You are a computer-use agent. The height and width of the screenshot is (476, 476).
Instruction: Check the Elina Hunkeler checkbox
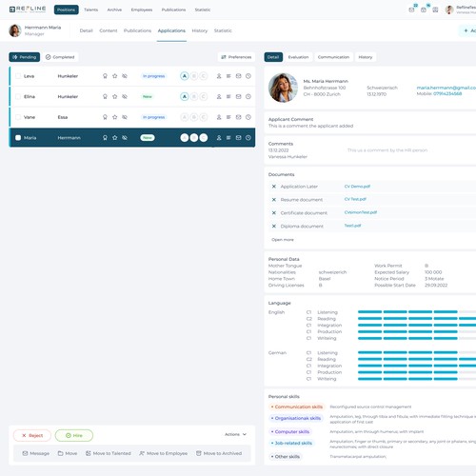(18, 96)
